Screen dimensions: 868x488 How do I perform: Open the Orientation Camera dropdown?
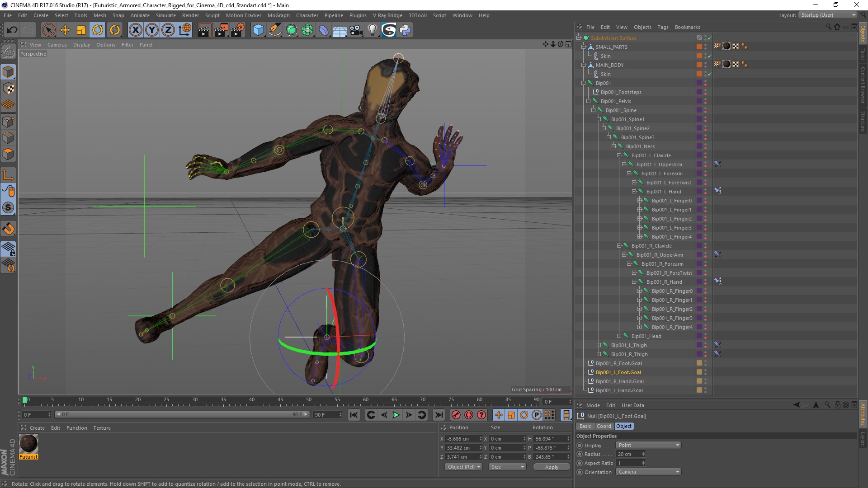[648, 472]
